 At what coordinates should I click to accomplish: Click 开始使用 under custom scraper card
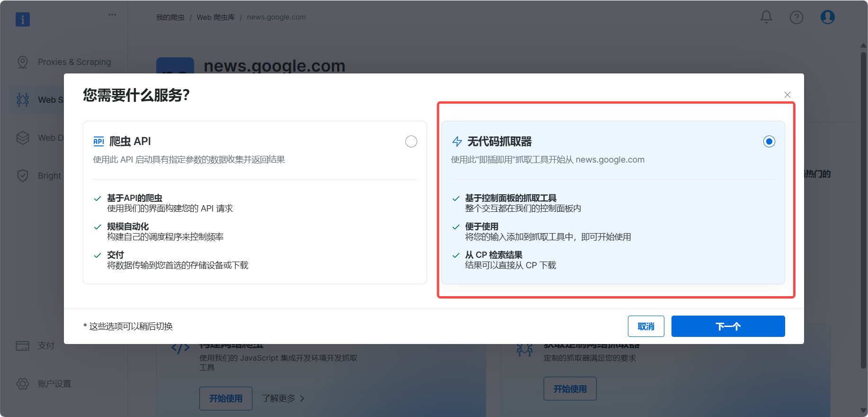(x=570, y=389)
